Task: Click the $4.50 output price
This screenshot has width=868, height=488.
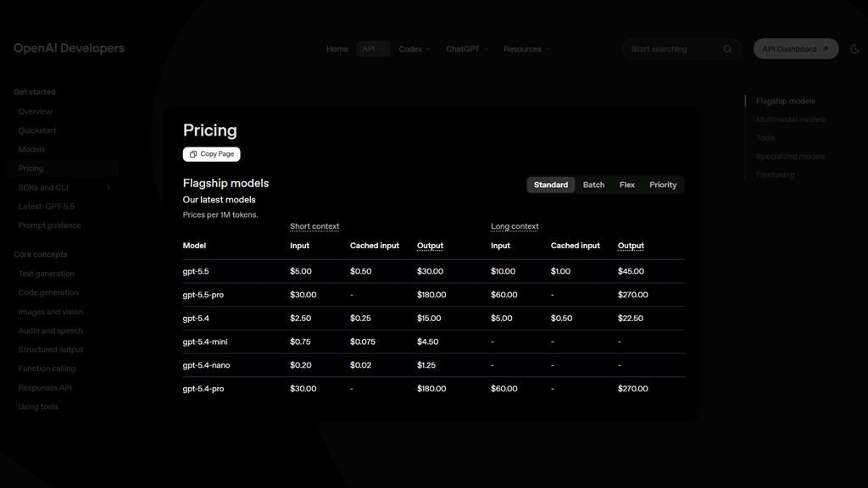Action: pos(427,342)
